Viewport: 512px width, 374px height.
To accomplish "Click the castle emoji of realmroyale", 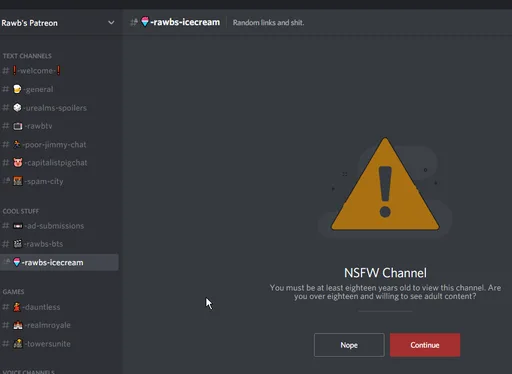I will pos(18,325).
